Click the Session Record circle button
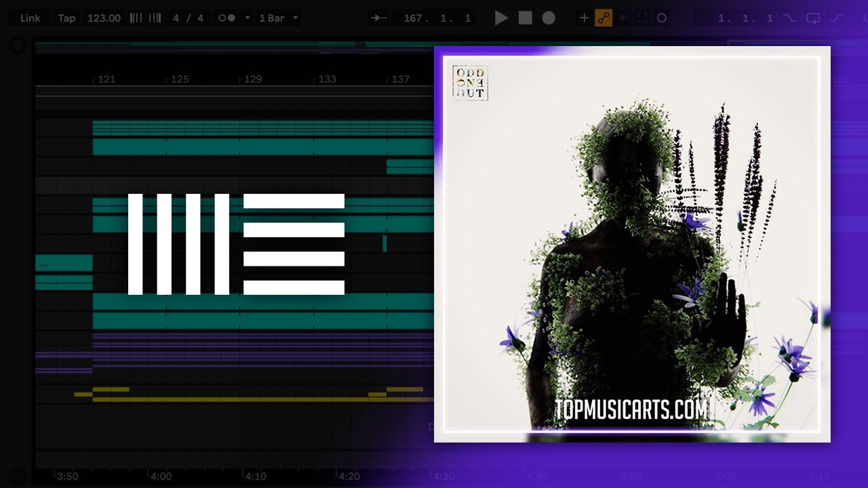Viewport: 868px width, 488px height. coord(662,18)
